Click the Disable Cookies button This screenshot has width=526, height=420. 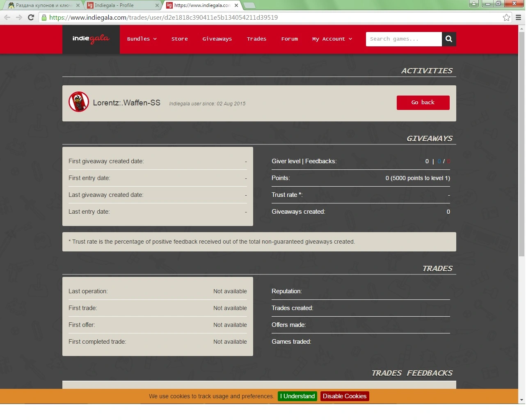pos(345,396)
